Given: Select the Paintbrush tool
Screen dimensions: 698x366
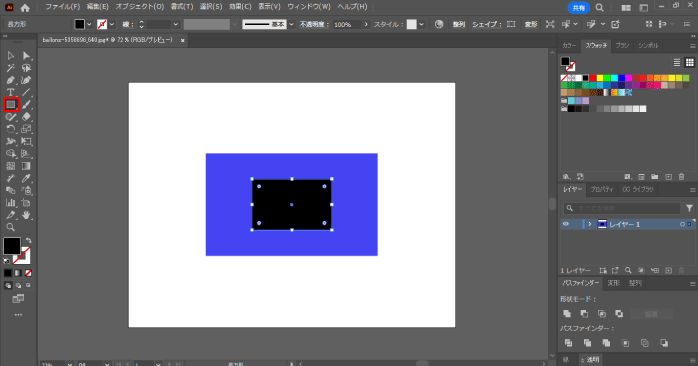Looking at the screenshot, I should (x=26, y=105).
